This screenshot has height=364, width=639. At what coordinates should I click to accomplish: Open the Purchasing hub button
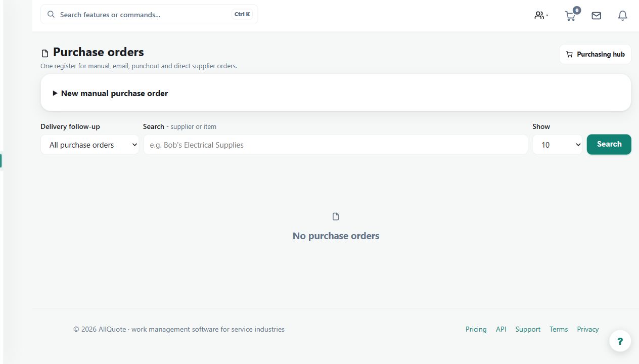[x=595, y=54]
